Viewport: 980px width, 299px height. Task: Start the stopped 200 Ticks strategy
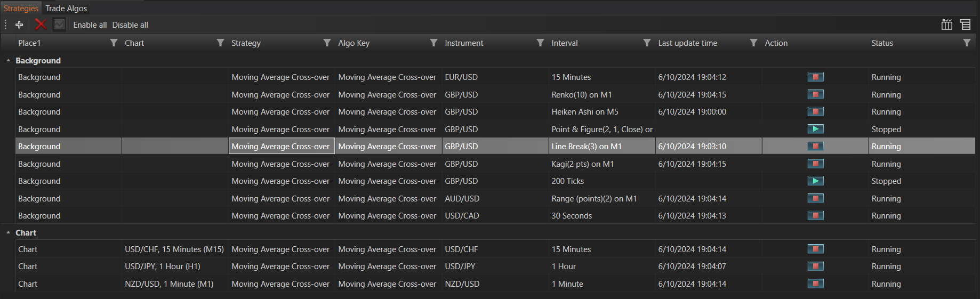click(815, 181)
